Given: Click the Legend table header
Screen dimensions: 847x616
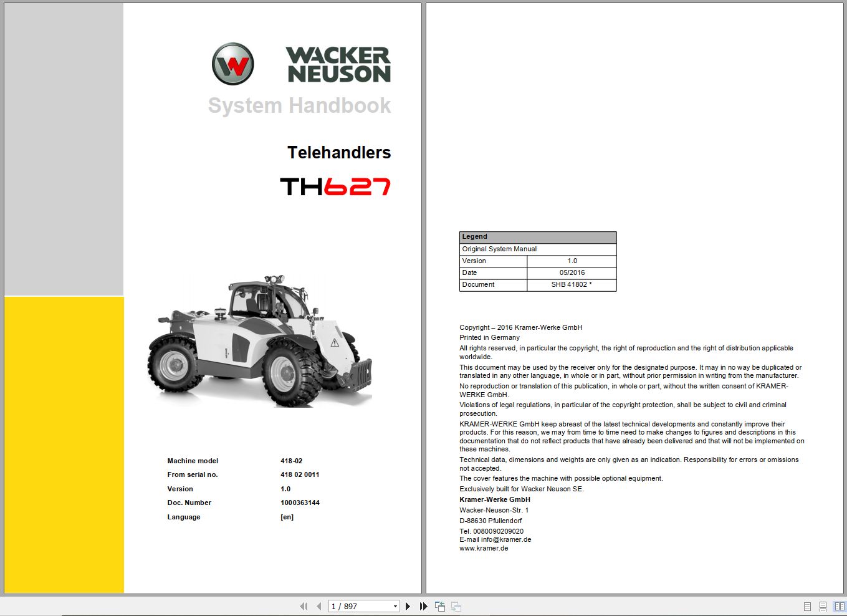Looking at the screenshot, I should [538, 237].
